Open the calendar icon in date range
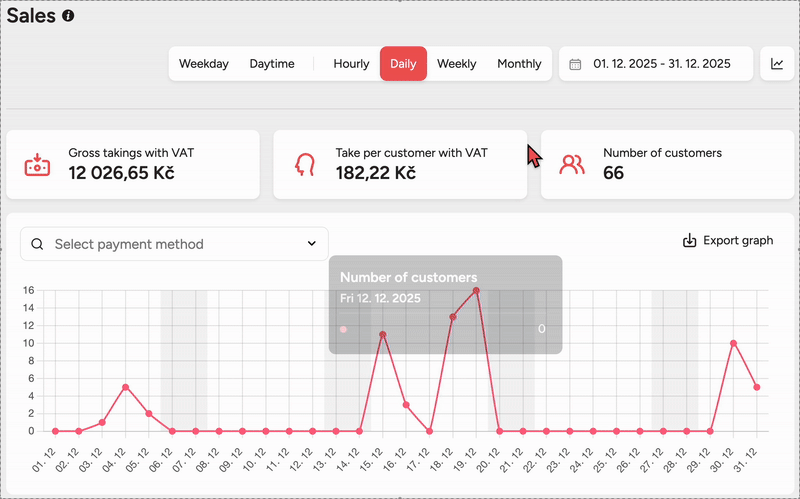The width and height of the screenshot is (800, 499). coord(575,64)
